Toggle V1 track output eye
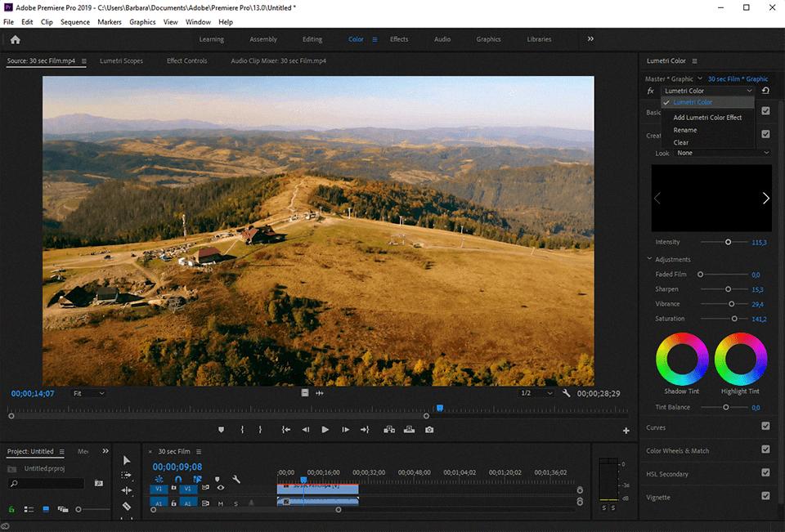Image resolution: width=785 pixels, height=532 pixels. [x=221, y=488]
